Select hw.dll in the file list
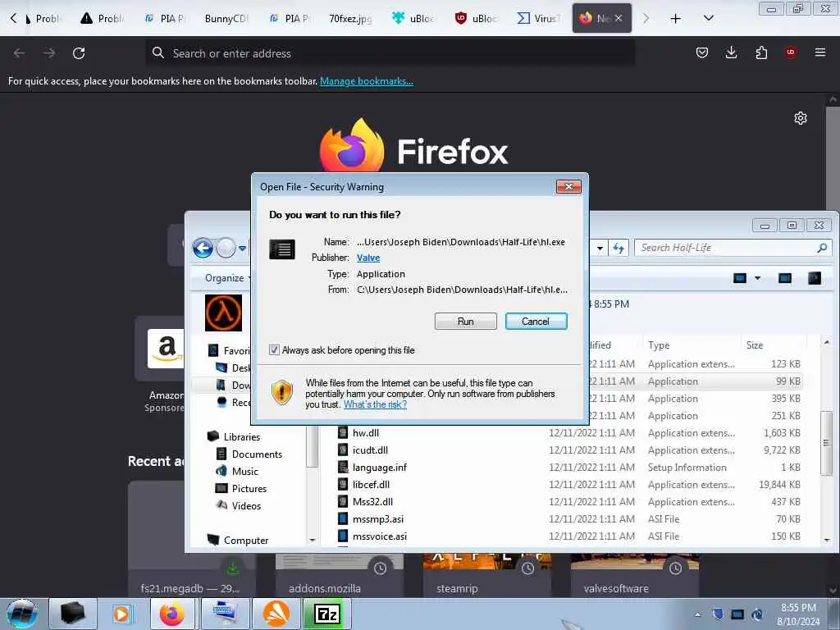Viewport: 840px width, 630px height. [366, 433]
